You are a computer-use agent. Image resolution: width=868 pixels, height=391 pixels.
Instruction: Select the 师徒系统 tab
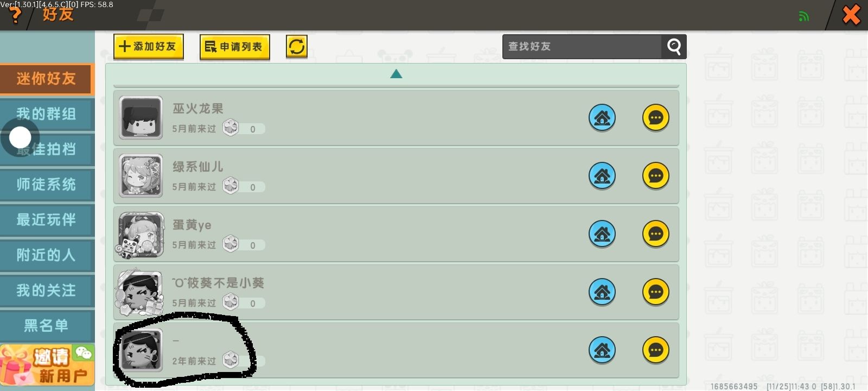click(x=47, y=185)
